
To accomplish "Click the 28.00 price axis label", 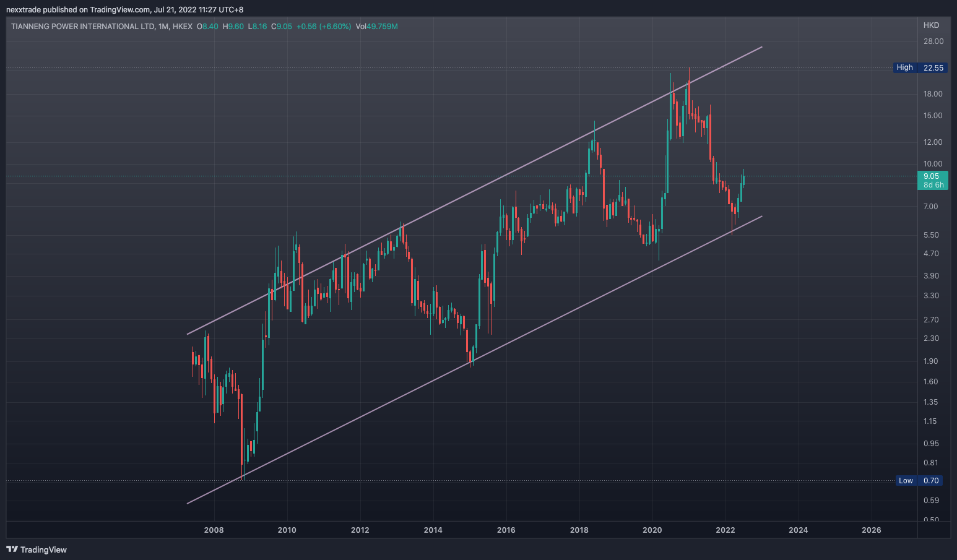I will point(933,41).
